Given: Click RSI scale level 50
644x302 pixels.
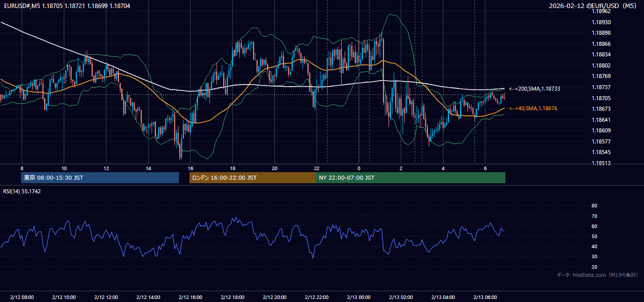Looking at the screenshot, I should tap(594, 236).
